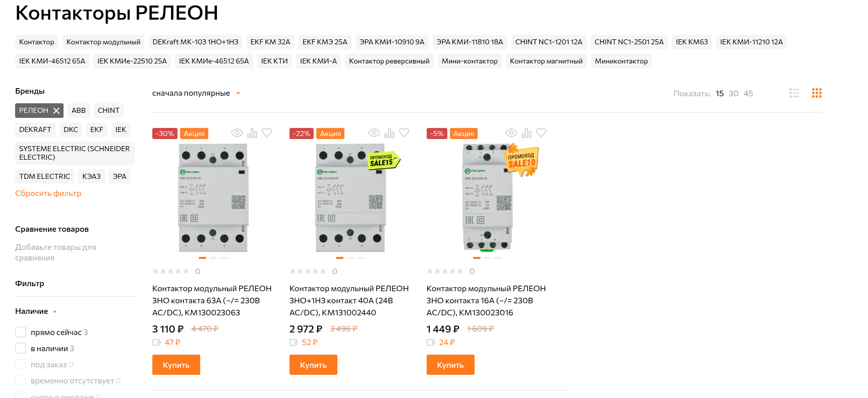This screenshot has width=868, height=398.
Task: Reset brand filter via 'Сбросить фильтр'
Action: pos(48,193)
